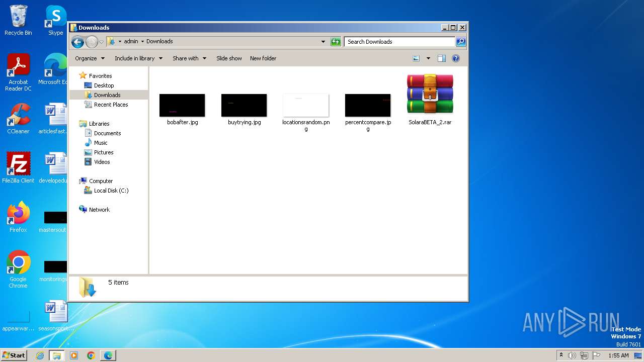This screenshot has height=362, width=644.
Task: Select Libraries in navigation pane
Action: click(x=99, y=124)
